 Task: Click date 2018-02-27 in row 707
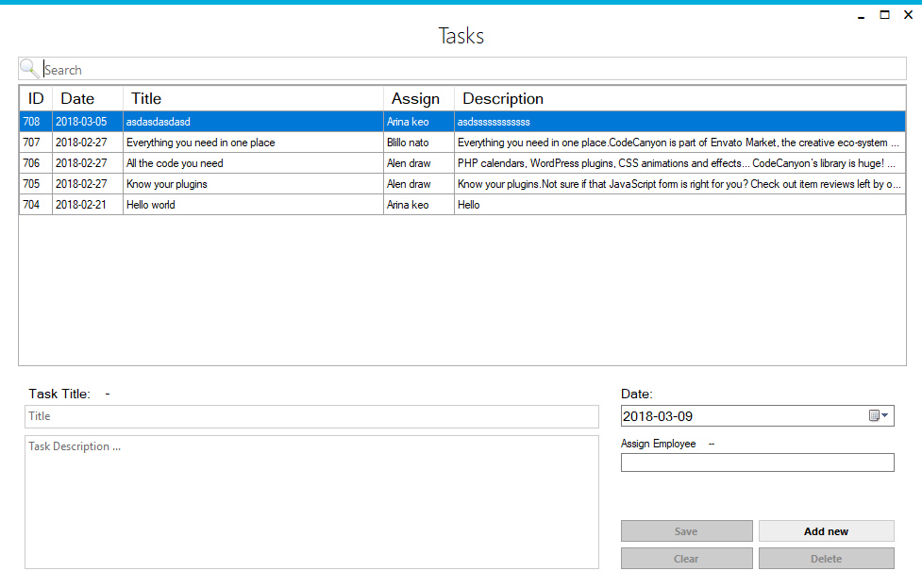pos(88,143)
